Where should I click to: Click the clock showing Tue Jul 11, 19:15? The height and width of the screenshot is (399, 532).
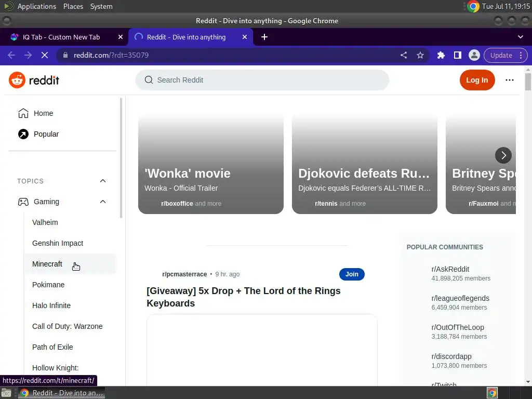(506, 6)
